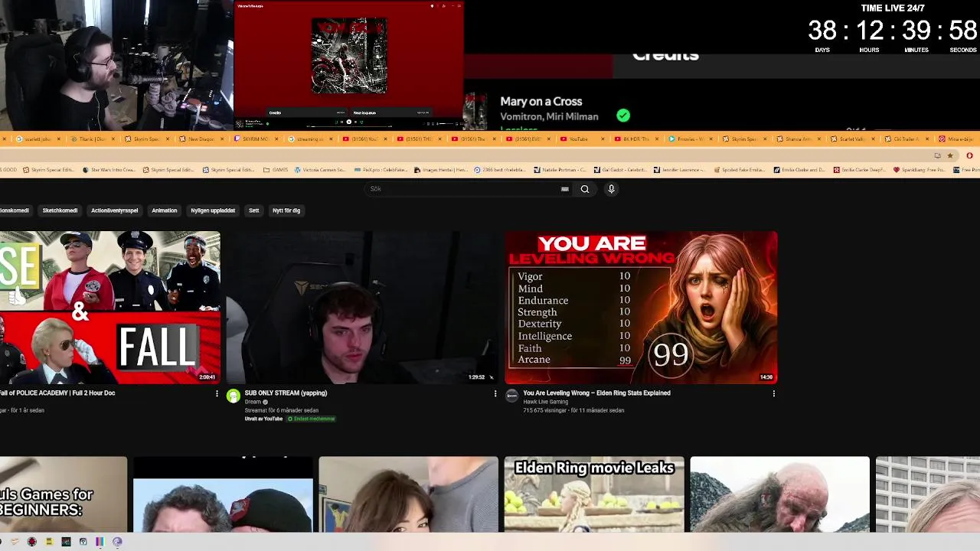Click the SUB ONLY STREAM (yapping) title
The height and width of the screenshot is (551, 980).
pos(286,393)
